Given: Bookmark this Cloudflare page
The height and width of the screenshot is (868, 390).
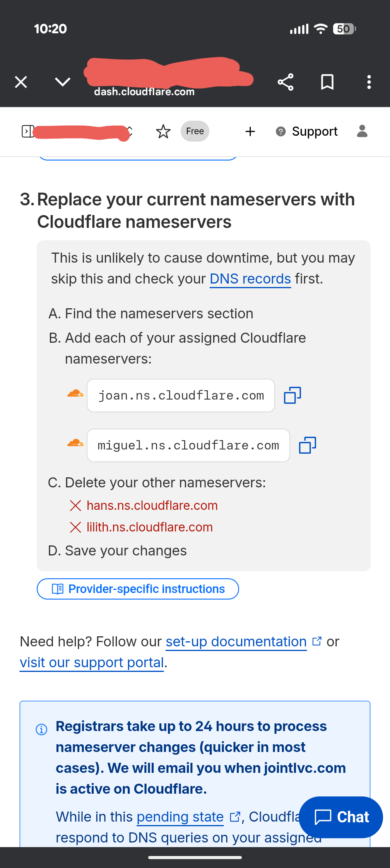Looking at the screenshot, I should pyautogui.click(x=327, y=82).
